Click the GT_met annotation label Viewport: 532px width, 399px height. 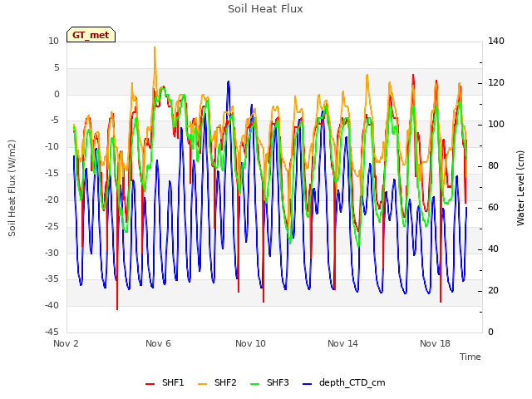tap(91, 35)
